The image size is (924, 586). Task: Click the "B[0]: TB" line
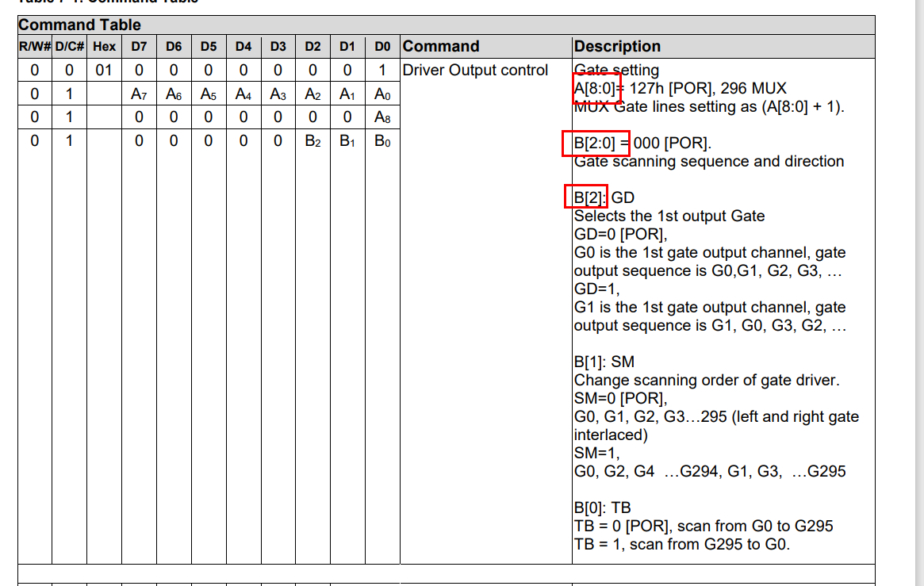click(x=602, y=508)
